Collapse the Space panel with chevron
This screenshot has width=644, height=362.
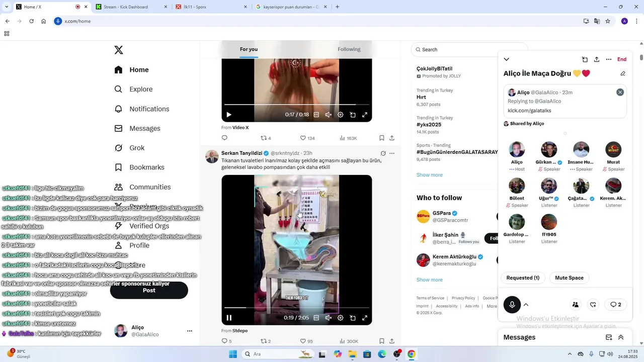pos(507,59)
